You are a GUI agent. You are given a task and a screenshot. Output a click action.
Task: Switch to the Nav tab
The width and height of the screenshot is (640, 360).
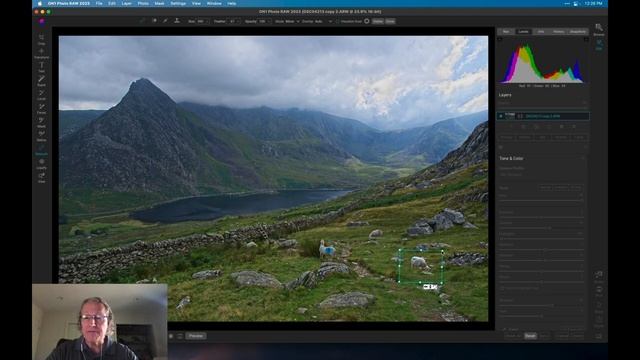506,31
